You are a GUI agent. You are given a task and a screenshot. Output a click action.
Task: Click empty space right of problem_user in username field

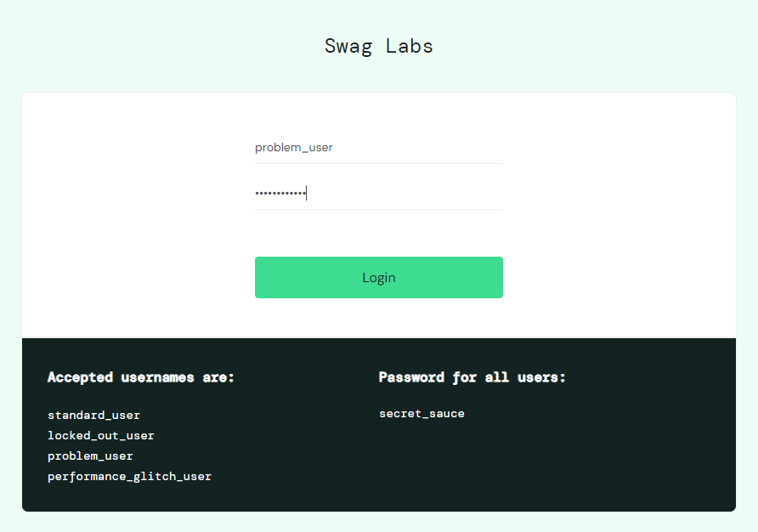(x=425, y=148)
